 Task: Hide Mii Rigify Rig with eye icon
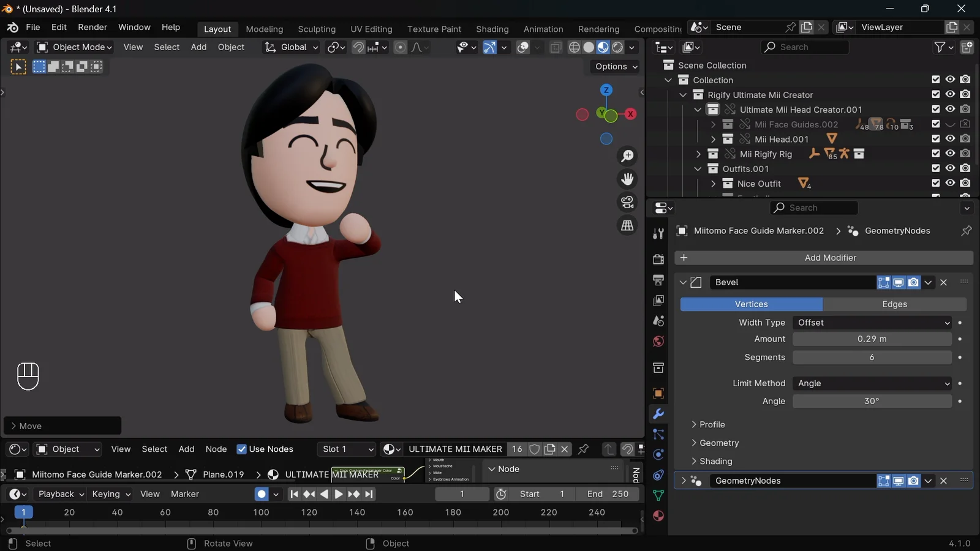(x=950, y=154)
